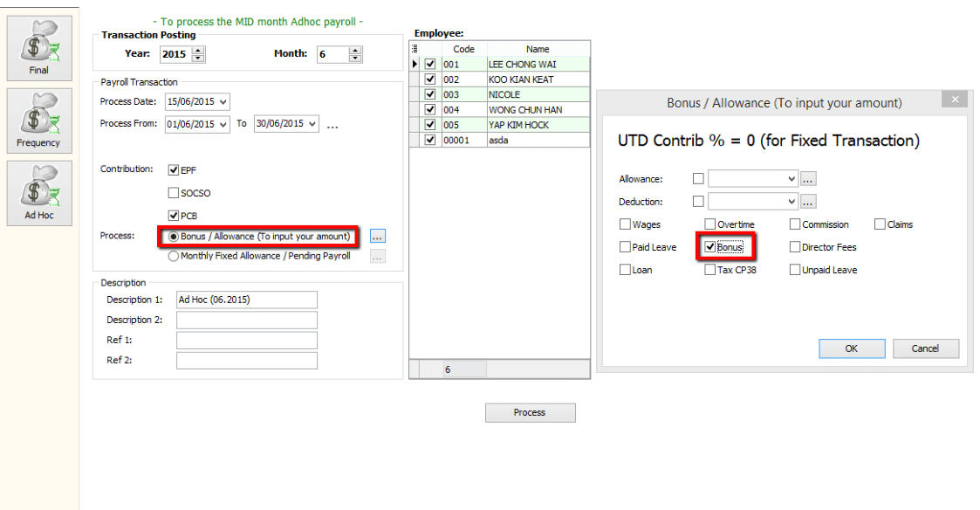Select the Frequency payroll icon
This screenshot has width=980, height=510.
tap(39, 119)
